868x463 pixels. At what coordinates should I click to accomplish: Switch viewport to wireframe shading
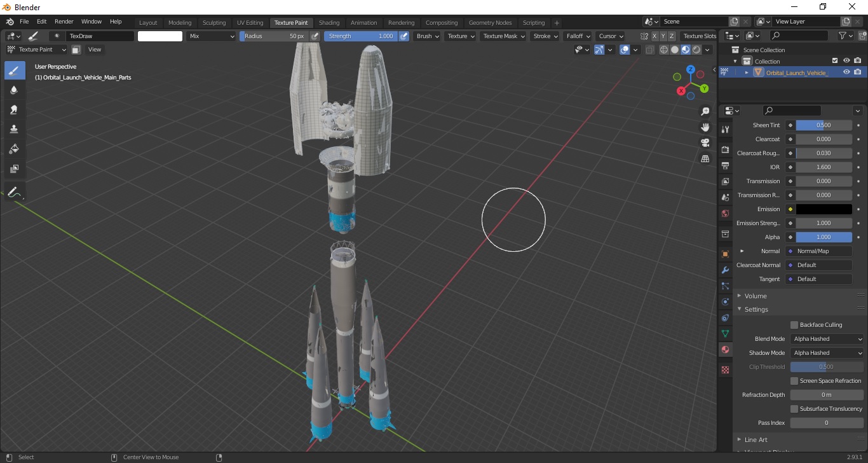point(664,50)
